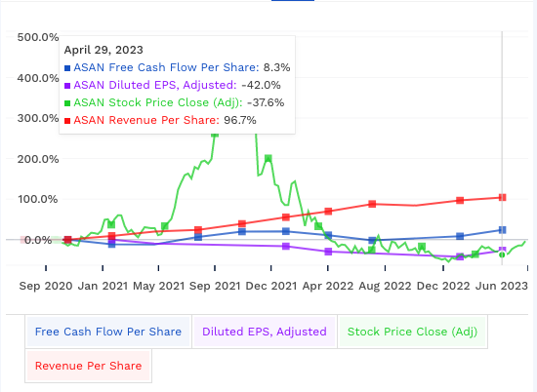Click the green tooltip legend square

[67, 103]
